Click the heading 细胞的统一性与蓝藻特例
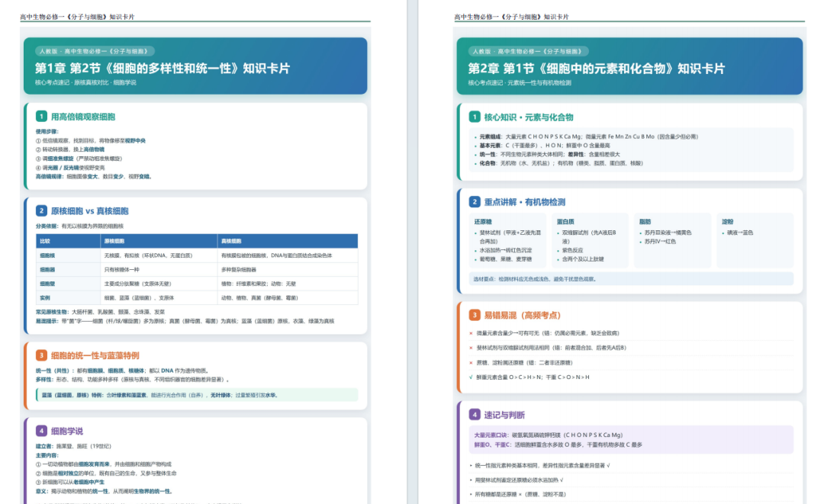 click(95, 355)
